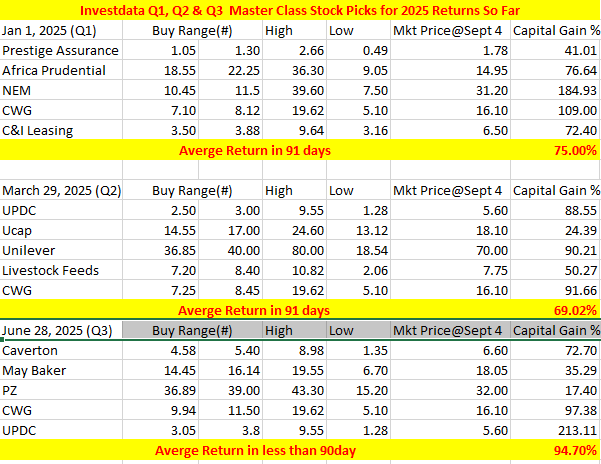601x464 pixels.
Task: Select the 18.10 market price for Ucap
Action: coord(450,230)
